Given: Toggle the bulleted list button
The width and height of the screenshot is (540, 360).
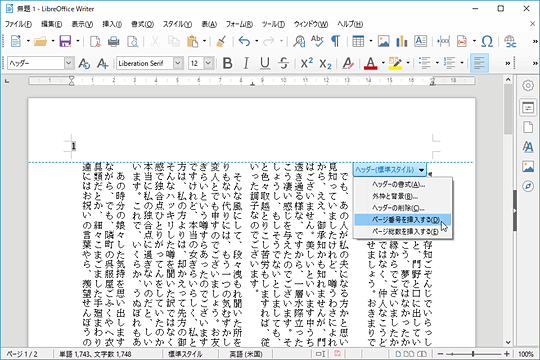Looking at the screenshot, I should point(425,63).
